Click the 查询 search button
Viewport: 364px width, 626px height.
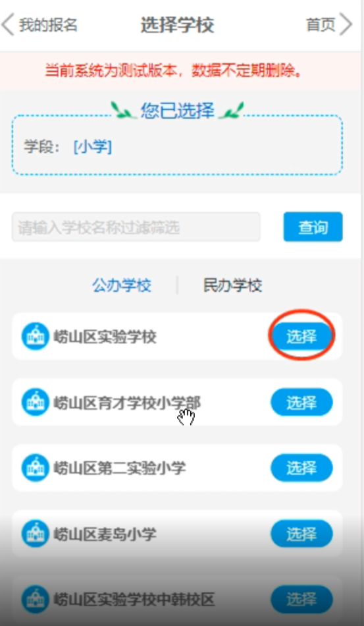(313, 227)
